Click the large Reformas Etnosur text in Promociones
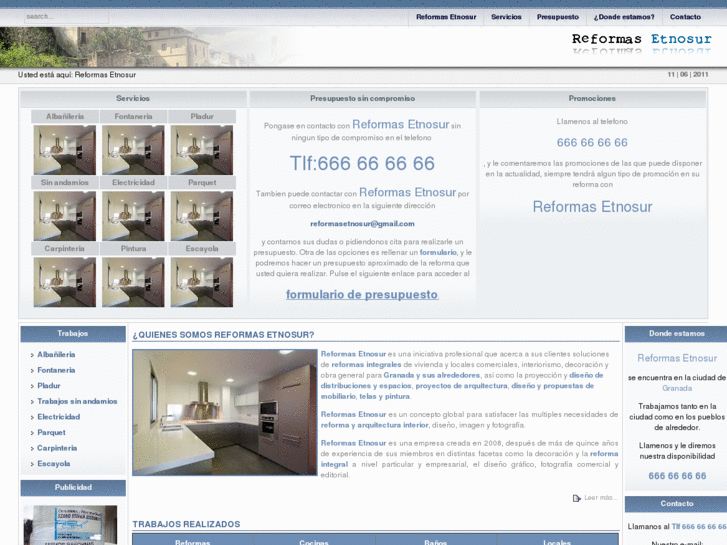The height and width of the screenshot is (545, 727). 592,206
